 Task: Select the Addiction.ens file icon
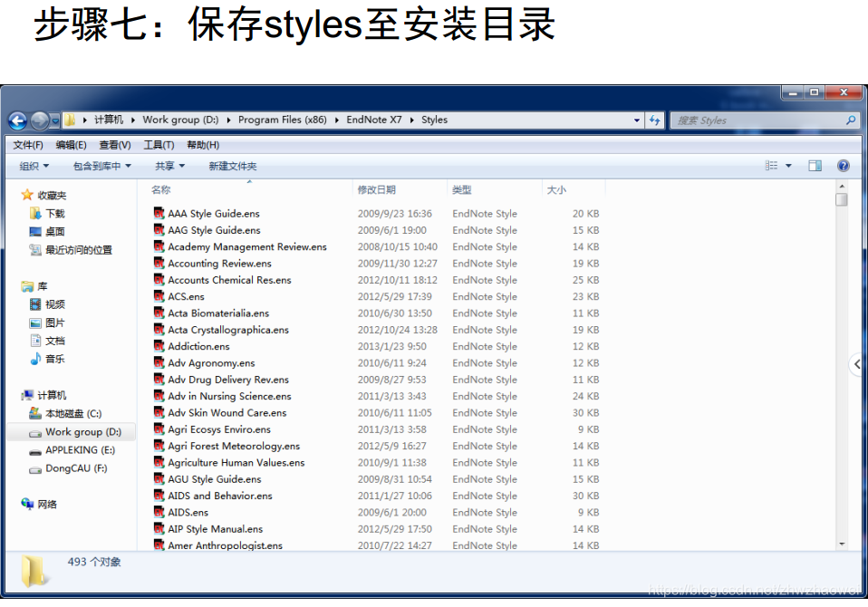pyautogui.click(x=159, y=346)
